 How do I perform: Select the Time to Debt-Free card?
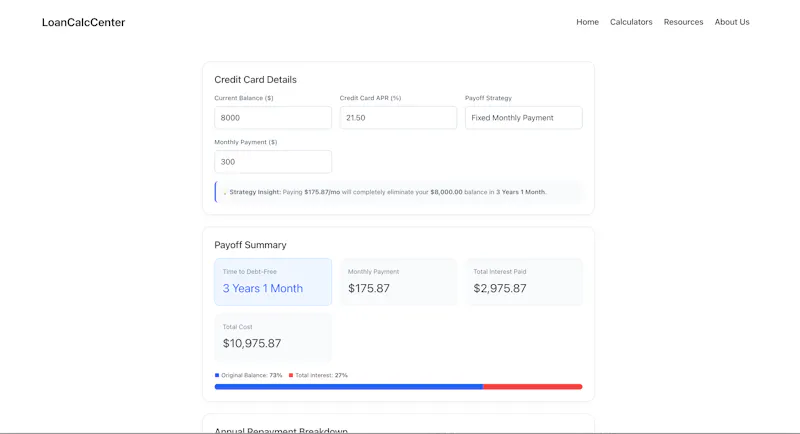click(273, 282)
